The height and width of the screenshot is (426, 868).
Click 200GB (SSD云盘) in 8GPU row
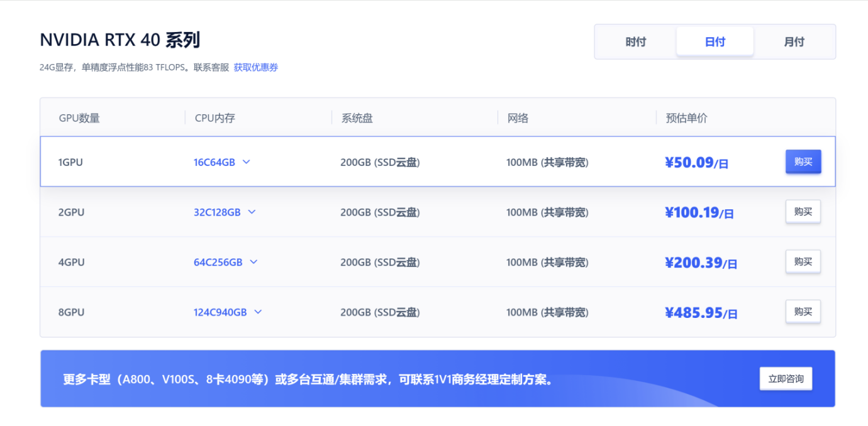[380, 312]
